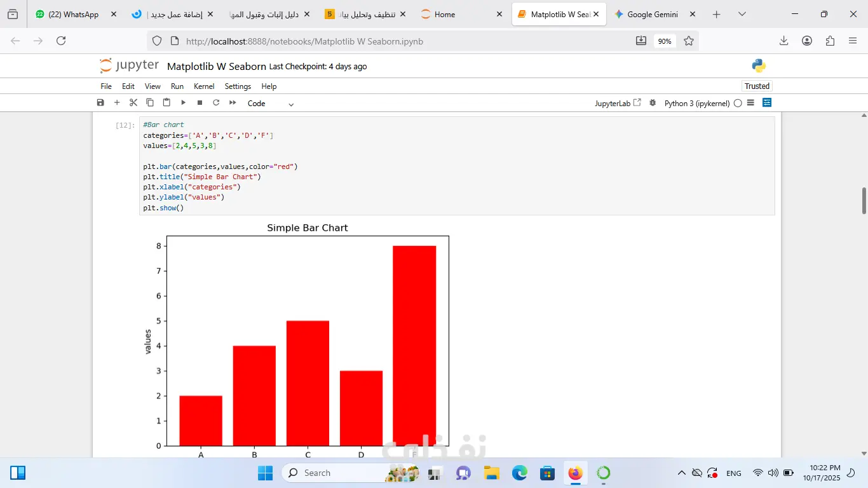Reset the 90% zoom level indicator
Viewport: 868px width, 488px height.
(665, 41)
